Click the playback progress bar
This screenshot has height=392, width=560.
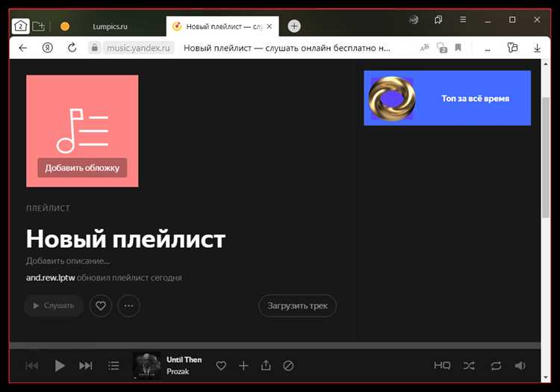click(275, 346)
